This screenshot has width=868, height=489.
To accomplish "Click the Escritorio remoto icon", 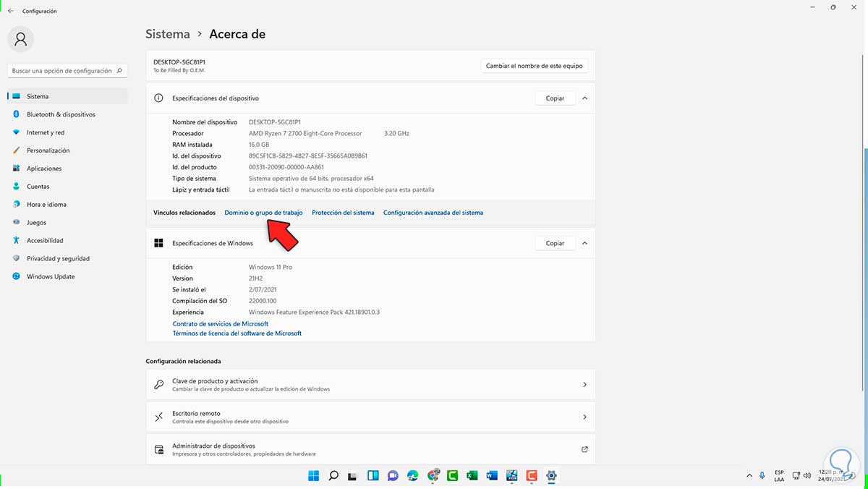I will [x=159, y=417].
